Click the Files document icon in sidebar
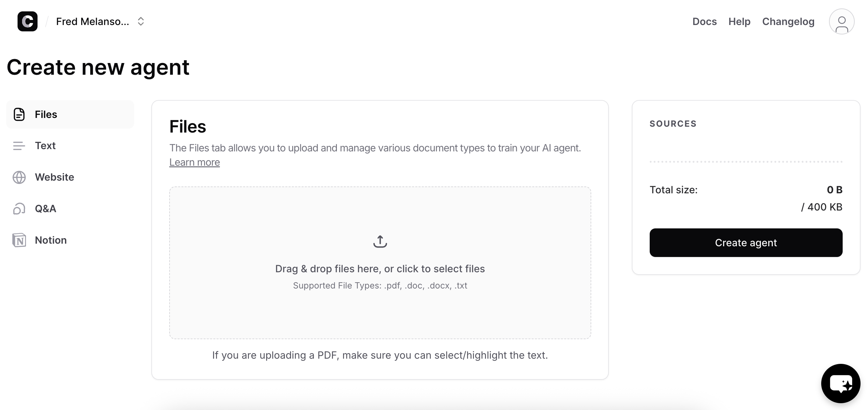The width and height of the screenshot is (868, 410). coord(19,114)
